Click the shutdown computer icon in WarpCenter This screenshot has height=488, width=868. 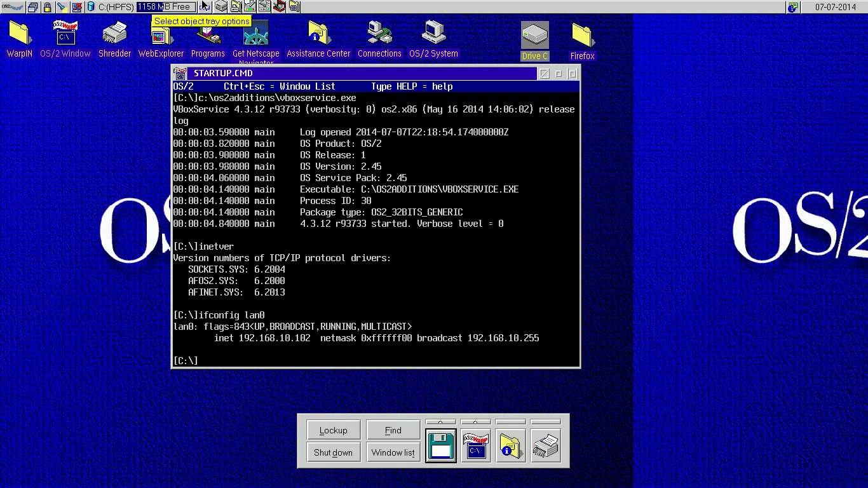point(77,7)
